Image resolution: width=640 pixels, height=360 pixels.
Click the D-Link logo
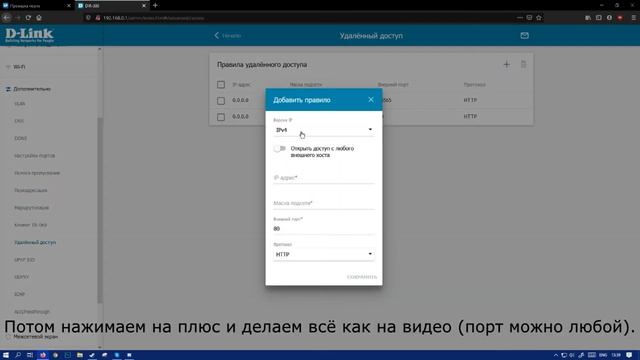click(x=29, y=35)
